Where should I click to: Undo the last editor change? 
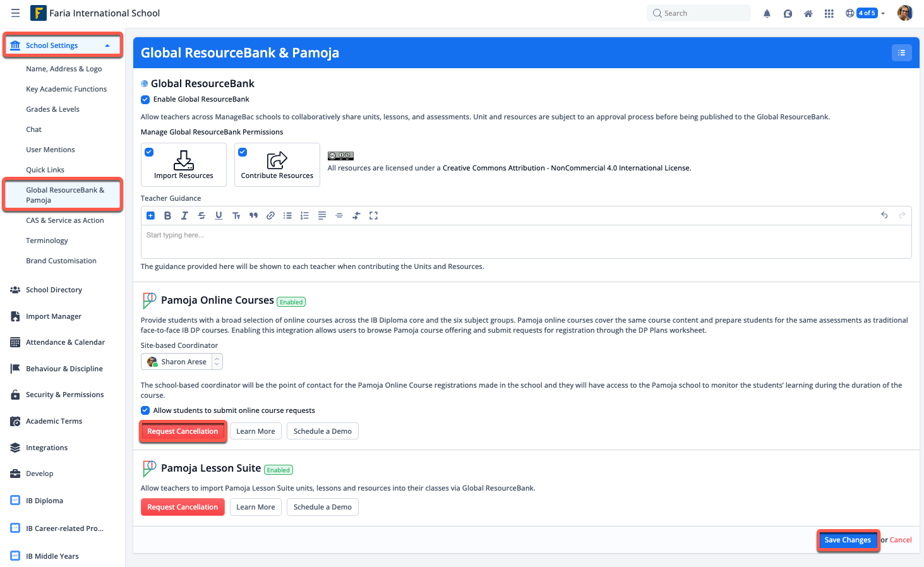tap(884, 215)
